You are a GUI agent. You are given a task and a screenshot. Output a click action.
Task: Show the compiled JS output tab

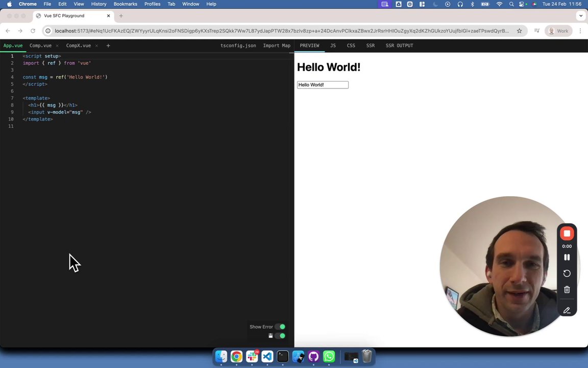pos(333,45)
